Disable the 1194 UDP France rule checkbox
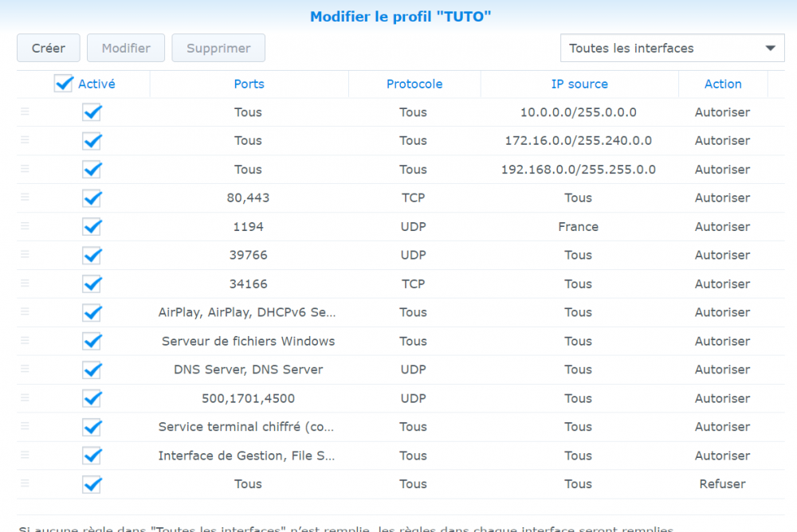Viewport: 797px width, 532px height. pos(92,227)
